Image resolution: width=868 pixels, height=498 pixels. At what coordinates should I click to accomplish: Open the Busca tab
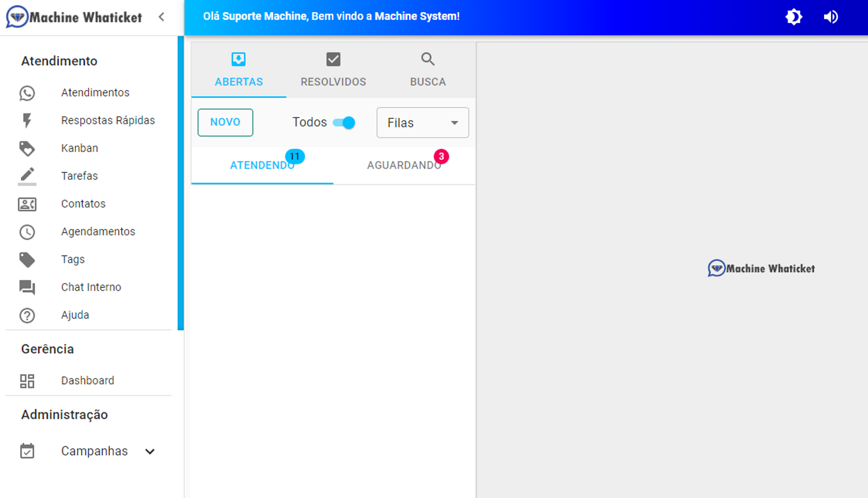tap(428, 69)
